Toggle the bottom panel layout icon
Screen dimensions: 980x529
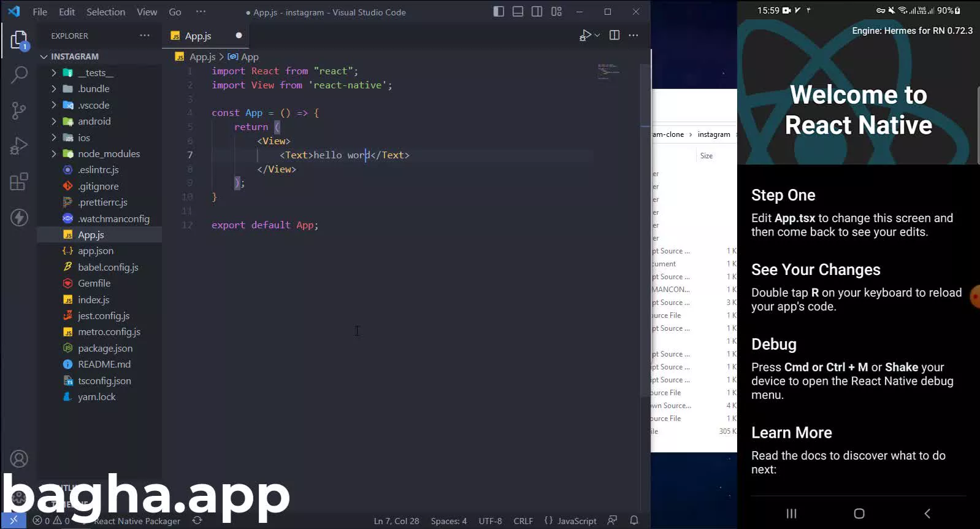518,12
